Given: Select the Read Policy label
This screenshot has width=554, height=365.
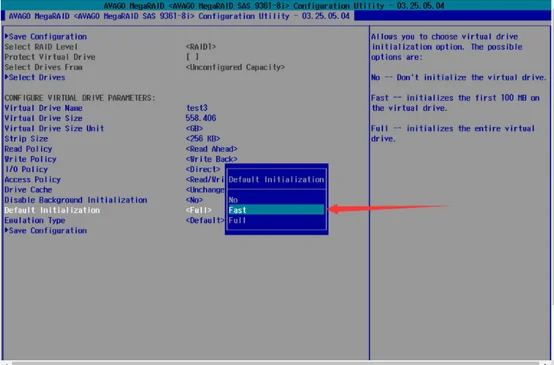Looking at the screenshot, I should [28, 149].
